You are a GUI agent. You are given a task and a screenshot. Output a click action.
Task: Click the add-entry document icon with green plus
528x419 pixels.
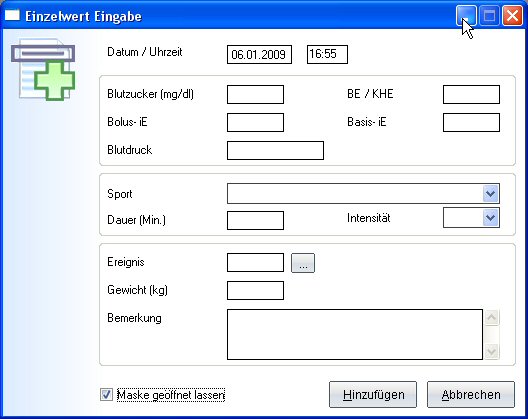pyautogui.click(x=43, y=70)
